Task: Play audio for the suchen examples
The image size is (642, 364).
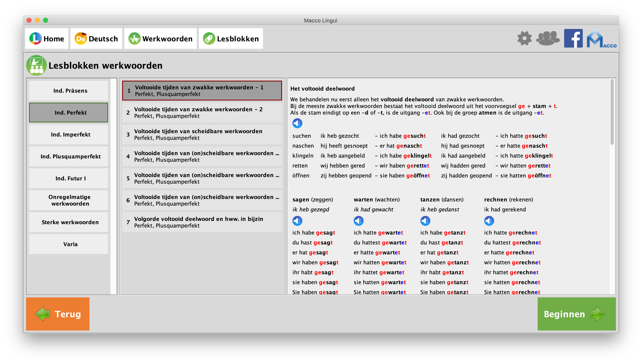Action: 297,123
